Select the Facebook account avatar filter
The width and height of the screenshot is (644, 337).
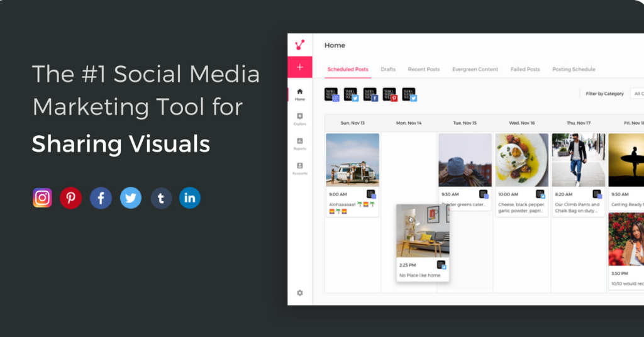[370, 94]
